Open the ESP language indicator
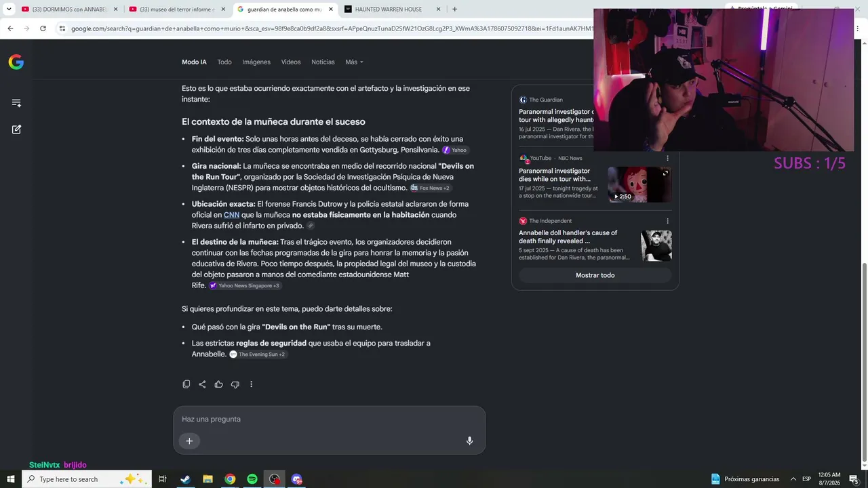 point(806,479)
